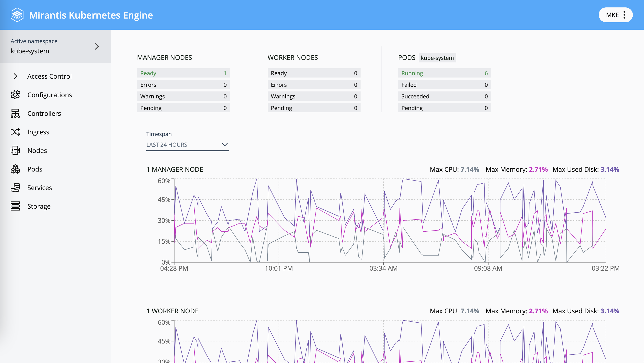Expand the Access Control tree item

coord(16,76)
